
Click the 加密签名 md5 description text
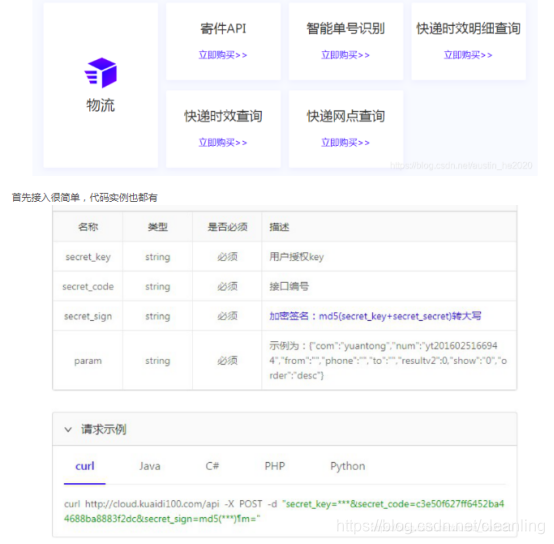pyautogui.click(x=375, y=316)
